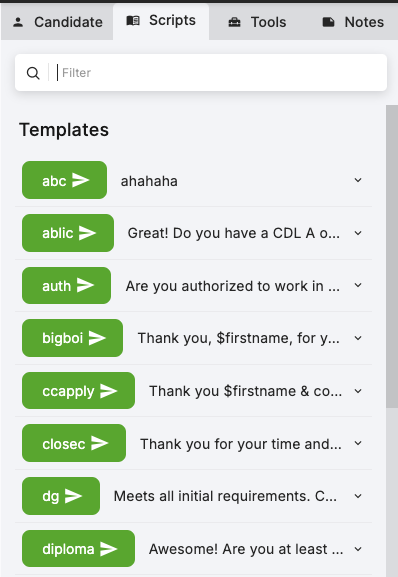The height and width of the screenshot is (577, 398).
Task: Send the ccapply template
Action: [78, 390]
